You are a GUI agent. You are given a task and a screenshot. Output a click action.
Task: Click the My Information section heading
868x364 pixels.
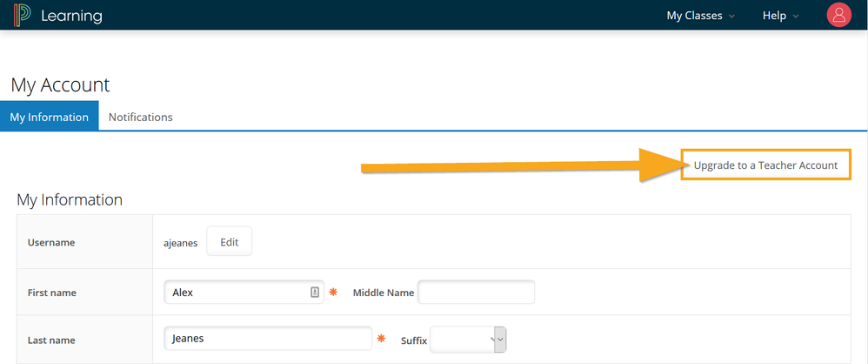[x=70, y=199]
